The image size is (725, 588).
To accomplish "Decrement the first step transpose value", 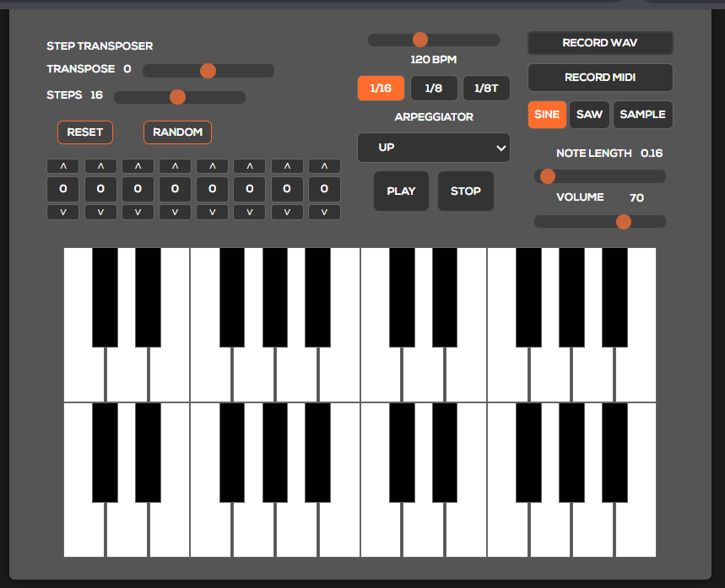I will point(63,213).
